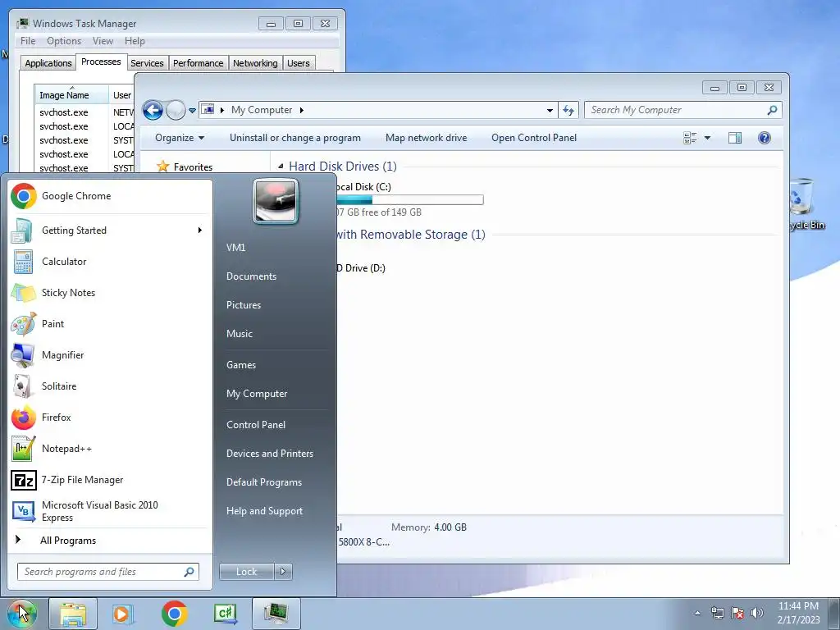
Task: Show All Programs list
Action: coord(110,541)
